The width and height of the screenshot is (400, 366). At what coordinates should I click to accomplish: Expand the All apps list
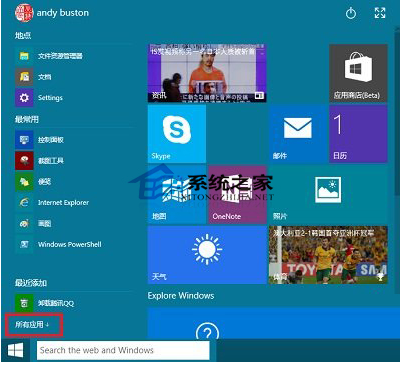pyautogui.click(x=32, y=324)
